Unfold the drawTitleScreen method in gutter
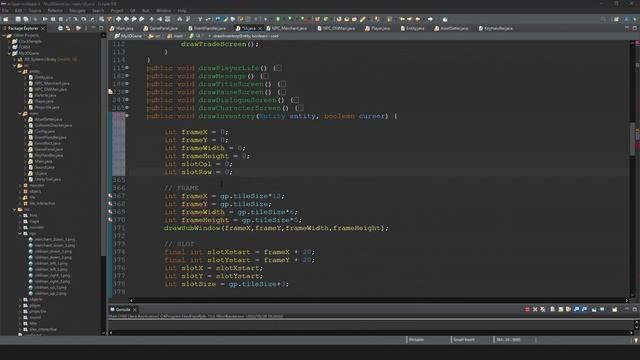The image size is (640, 360). point(127,83)
